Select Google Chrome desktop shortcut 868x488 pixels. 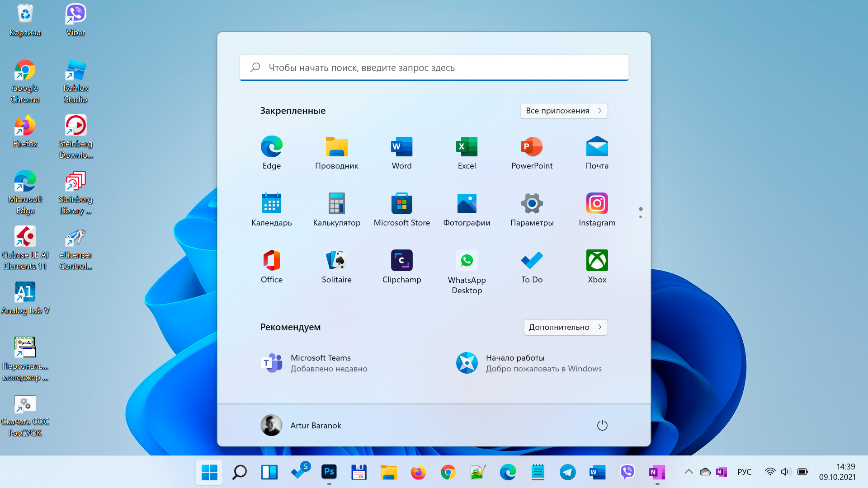(25, 82)
